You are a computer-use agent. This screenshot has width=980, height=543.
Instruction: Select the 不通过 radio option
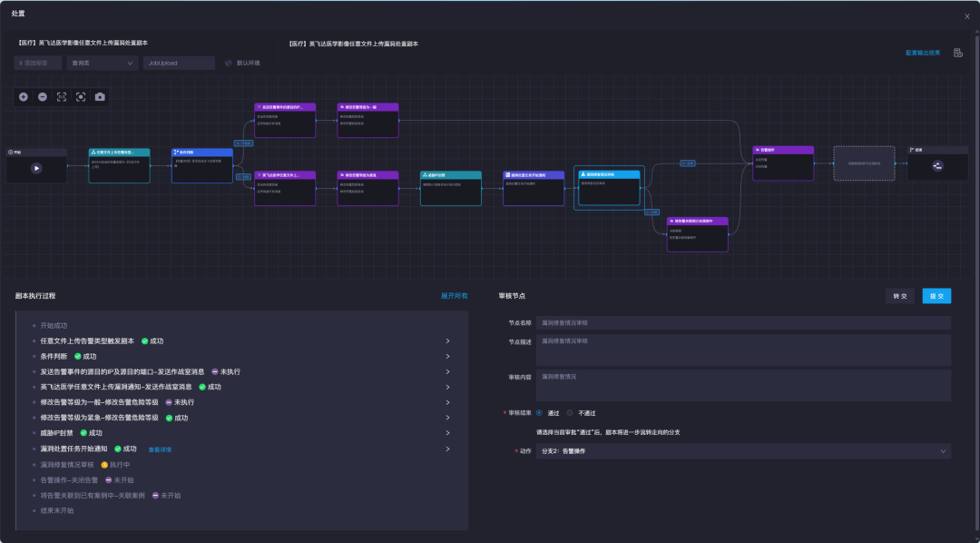(x=569, y=413)
